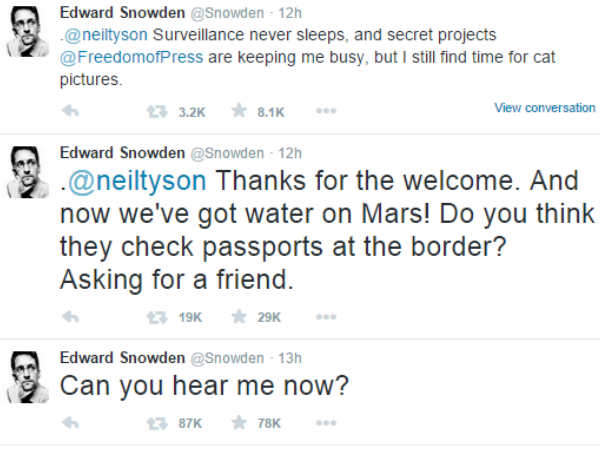The width and height of the screenshot is (600, 450).
Task: Retweet the 'Can you hear me now?' tweet
Action: (x=157, y=423)
